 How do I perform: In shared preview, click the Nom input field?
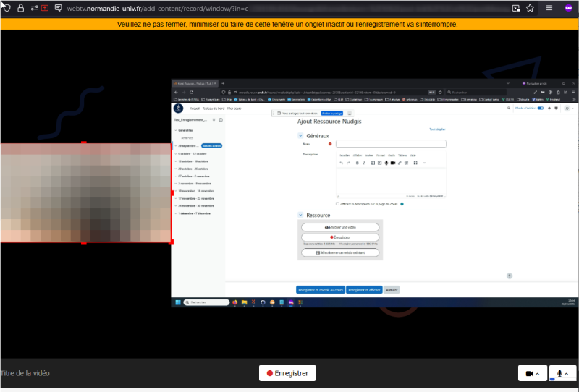(391, 144)
